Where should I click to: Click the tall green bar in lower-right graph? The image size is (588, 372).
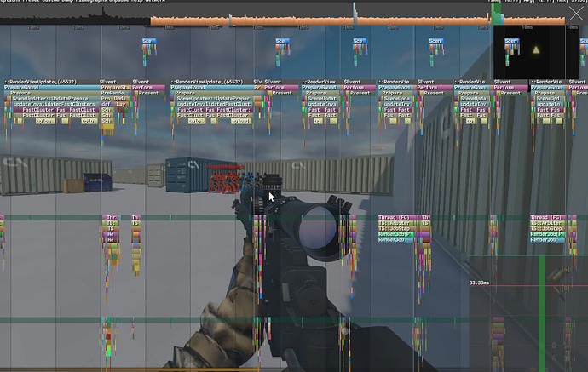(542, 313)
